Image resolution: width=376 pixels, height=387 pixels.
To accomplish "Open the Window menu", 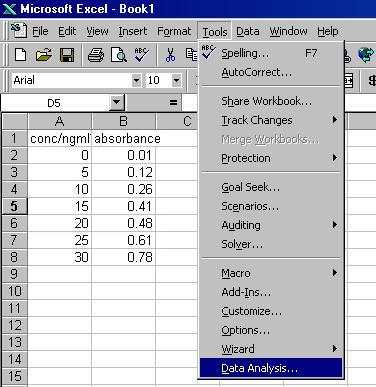I will pos(288,31).
